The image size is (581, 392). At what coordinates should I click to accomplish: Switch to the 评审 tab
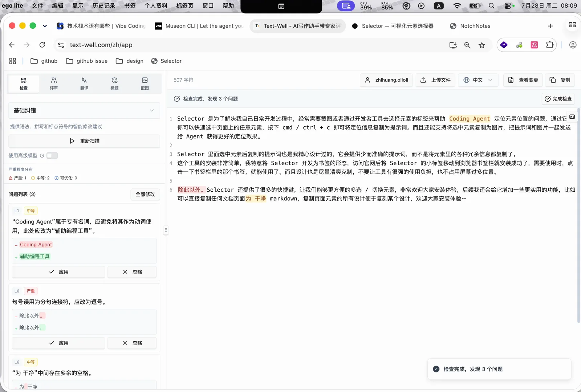point(54,84)
